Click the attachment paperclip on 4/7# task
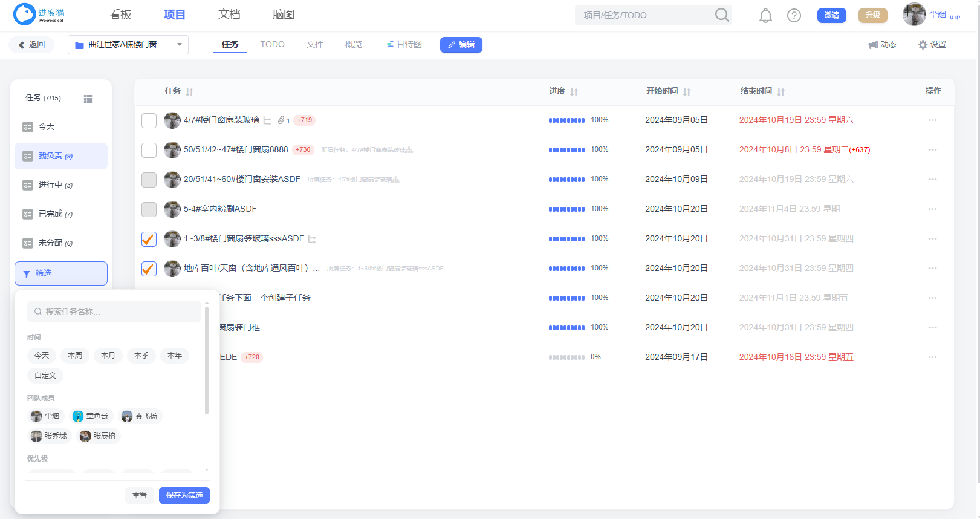 click(x=281, y=120)
